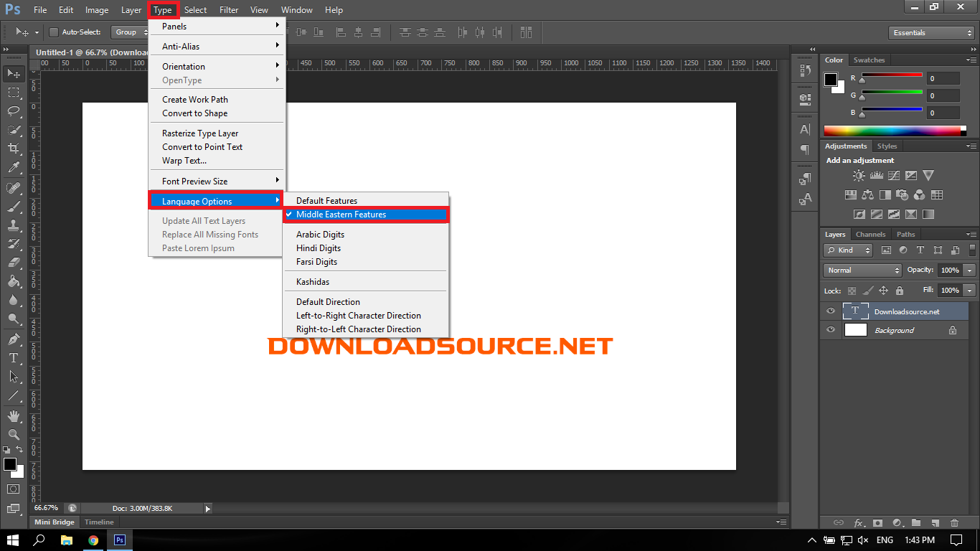Hide the Downloadsource.net text layer
This screenshot has width=980, height=551.
click(x=831, y=311)
